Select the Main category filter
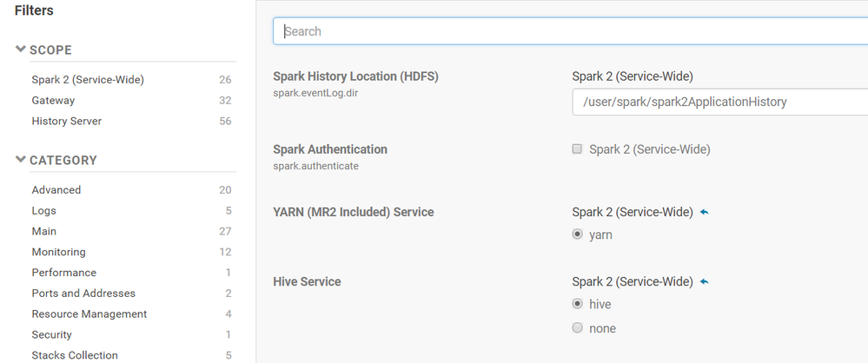 (x=44, y=232)
